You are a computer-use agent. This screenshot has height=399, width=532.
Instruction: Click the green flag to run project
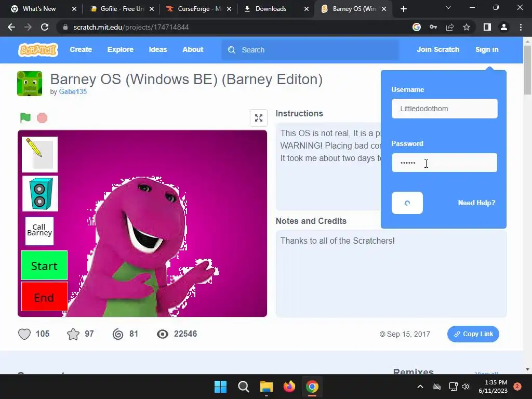tap(25, 118)
